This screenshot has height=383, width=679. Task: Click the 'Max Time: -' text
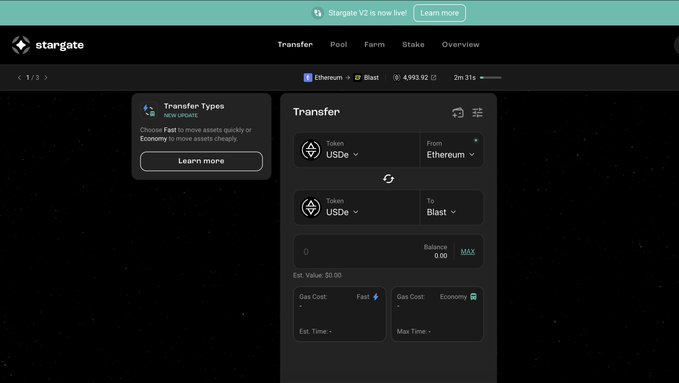tap(414, 331)
